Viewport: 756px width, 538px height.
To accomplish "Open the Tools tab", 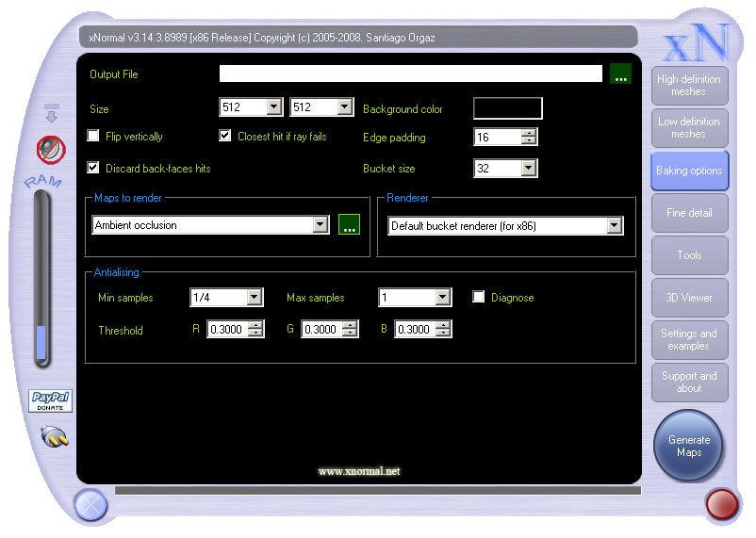I will (689, 255).
